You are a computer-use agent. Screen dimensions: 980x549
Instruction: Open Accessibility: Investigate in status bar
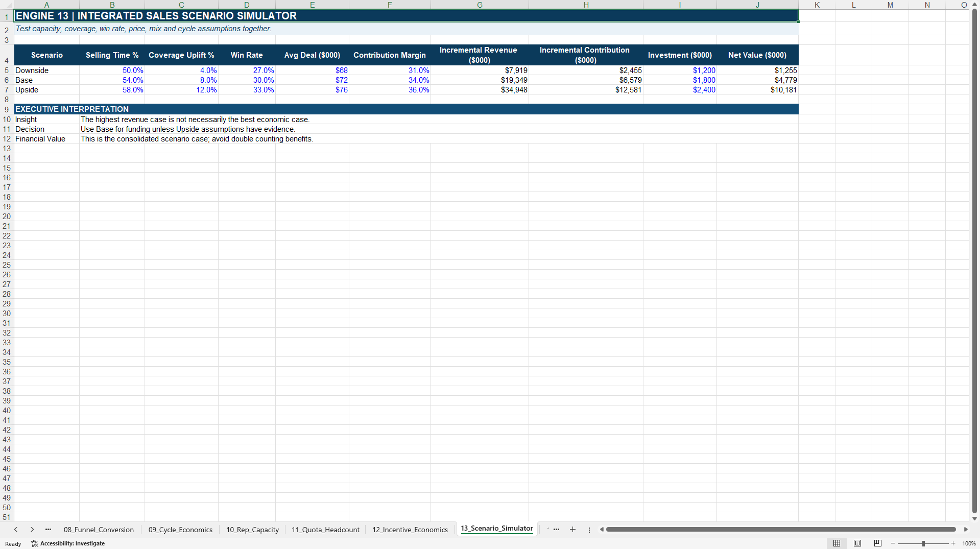tap(68, 543)
